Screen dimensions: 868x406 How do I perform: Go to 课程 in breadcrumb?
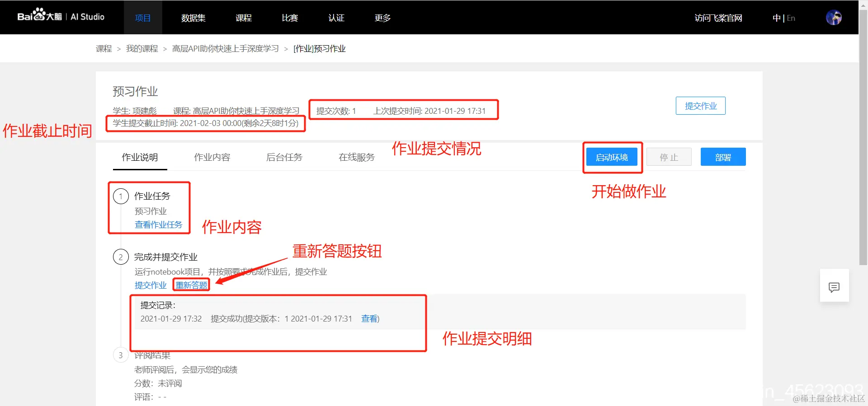click(104, 49)
